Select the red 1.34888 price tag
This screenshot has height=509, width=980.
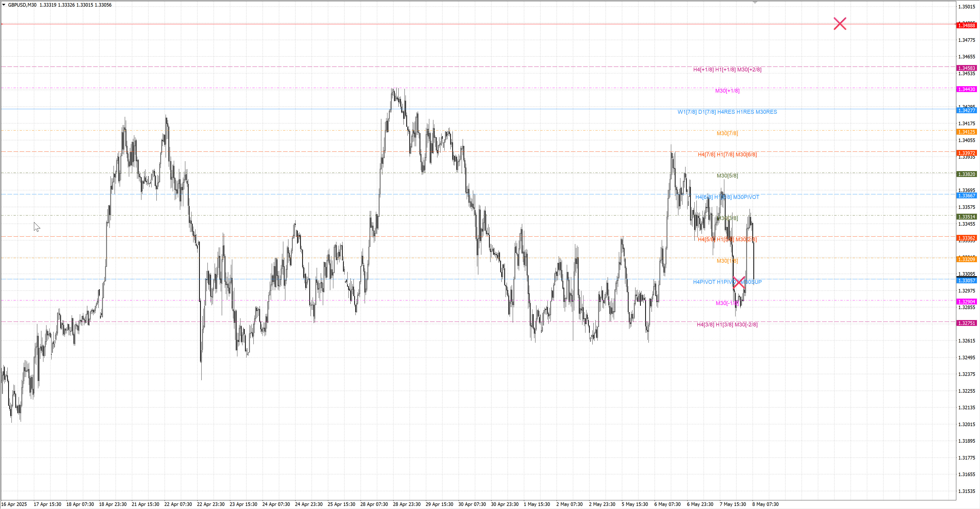pos(966,26)
